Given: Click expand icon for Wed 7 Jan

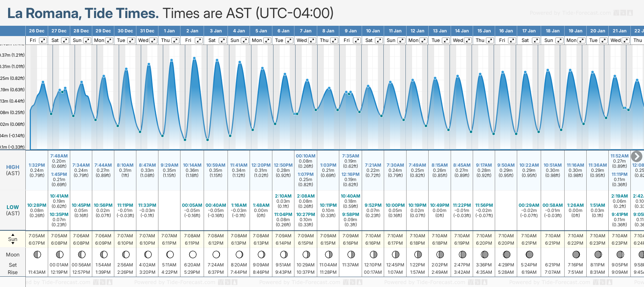Looking at the screenshot, I should click(x=312, y=40).
